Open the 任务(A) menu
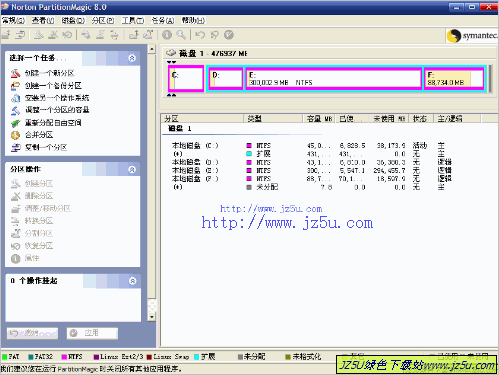 click(x=163, y=21)
